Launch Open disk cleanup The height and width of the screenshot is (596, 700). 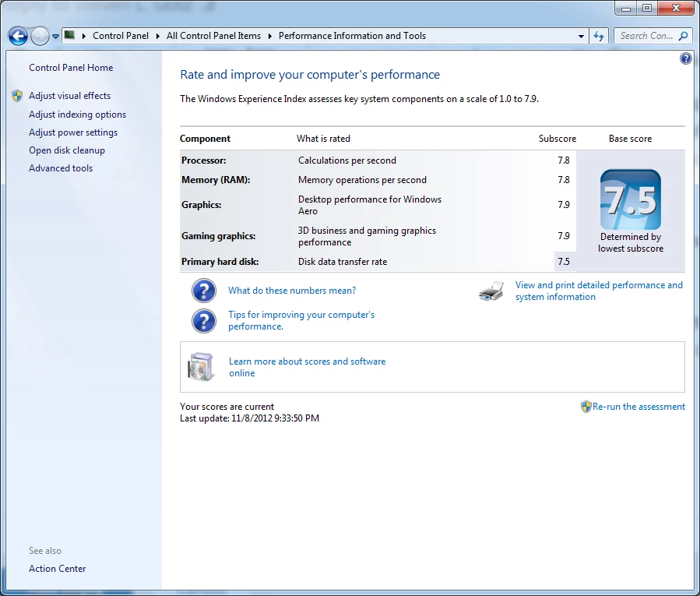coord(67,150)
